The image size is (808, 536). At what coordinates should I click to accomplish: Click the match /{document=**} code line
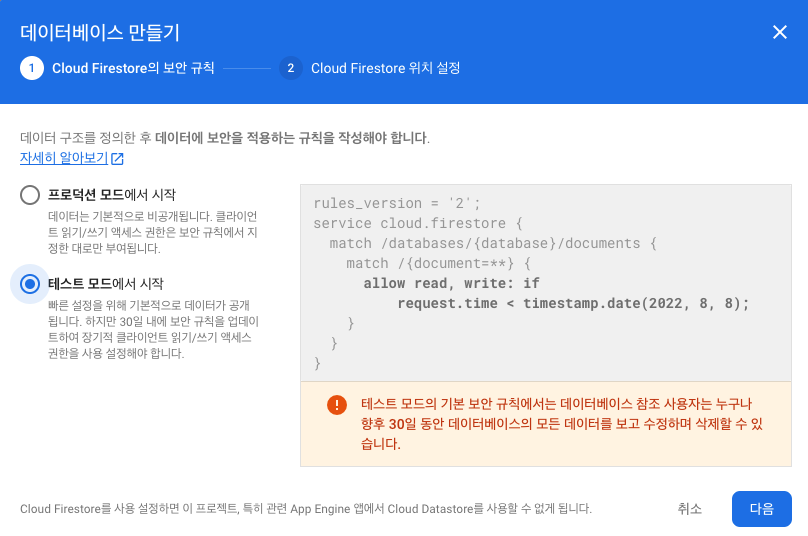coord(439,263)
